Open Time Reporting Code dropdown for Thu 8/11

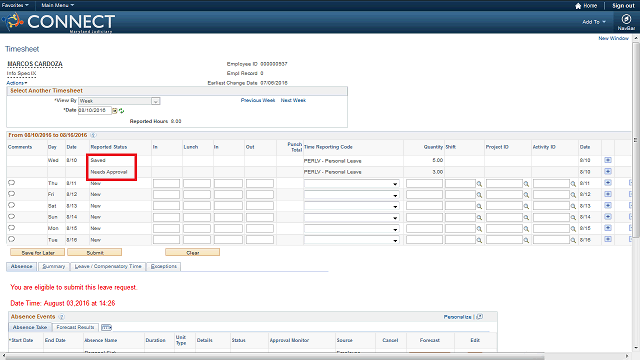click(351, 184)
